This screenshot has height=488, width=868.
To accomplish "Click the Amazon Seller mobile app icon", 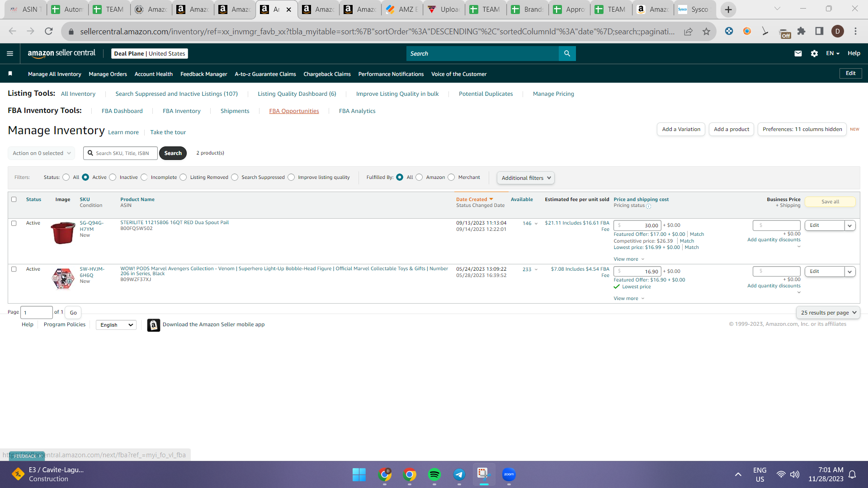I will coord(154,325).
